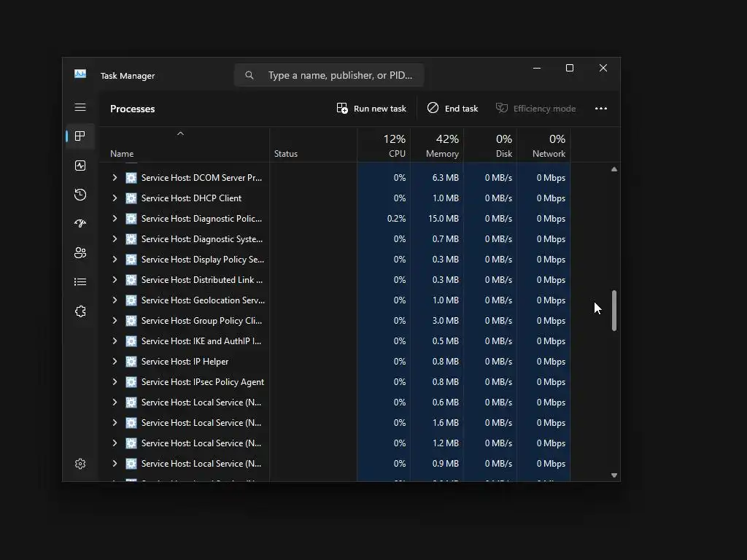Open the Services puzzle-piece icon

(x=80, y=311)
